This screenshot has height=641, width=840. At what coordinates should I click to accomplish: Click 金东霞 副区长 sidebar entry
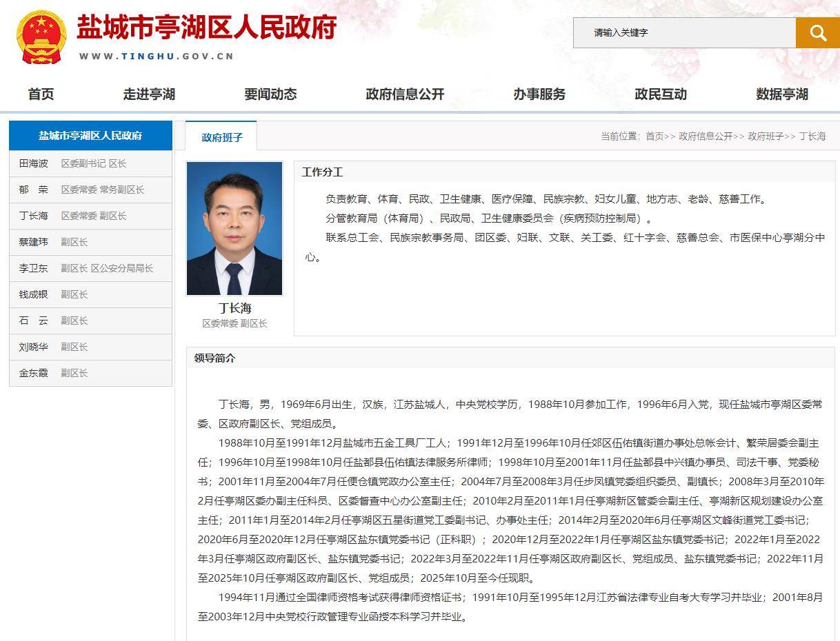click(90, 374)
